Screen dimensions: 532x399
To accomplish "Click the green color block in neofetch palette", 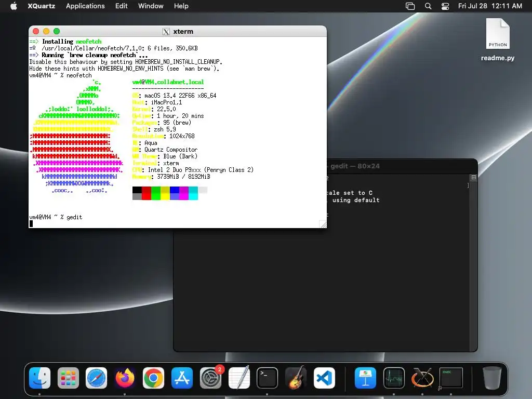I will pos(156,193).
